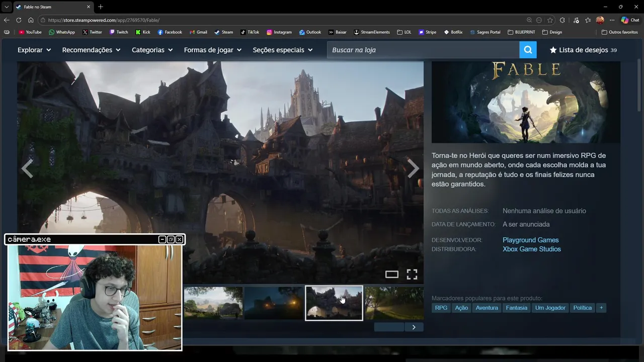Open Sagres Portal bookmark
644x362 pixels.
(485, 32)
